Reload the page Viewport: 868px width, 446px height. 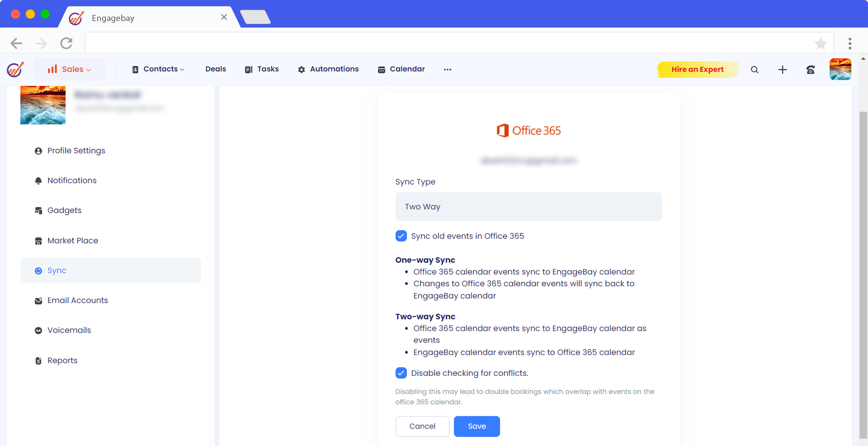pos(66,43)
